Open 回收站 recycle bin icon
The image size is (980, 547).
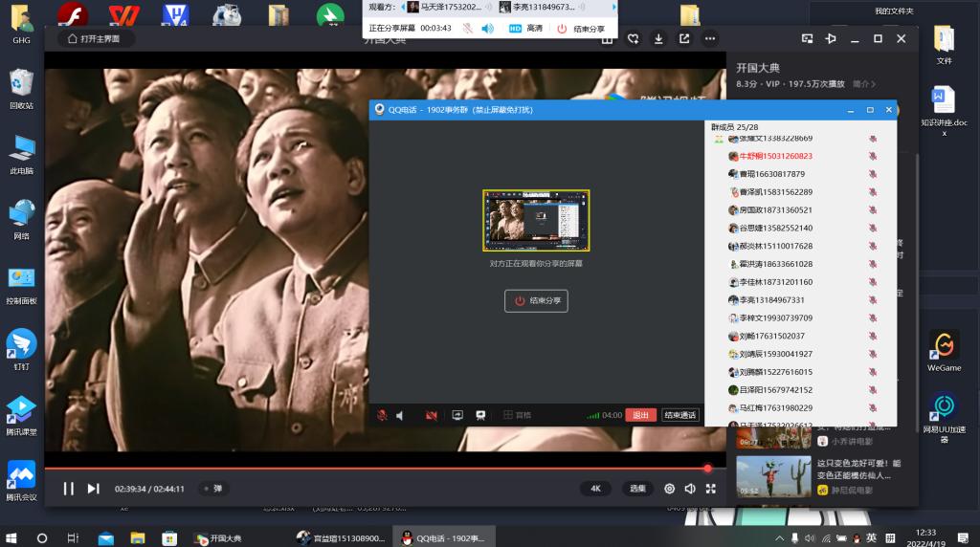[x=21, y=89]
